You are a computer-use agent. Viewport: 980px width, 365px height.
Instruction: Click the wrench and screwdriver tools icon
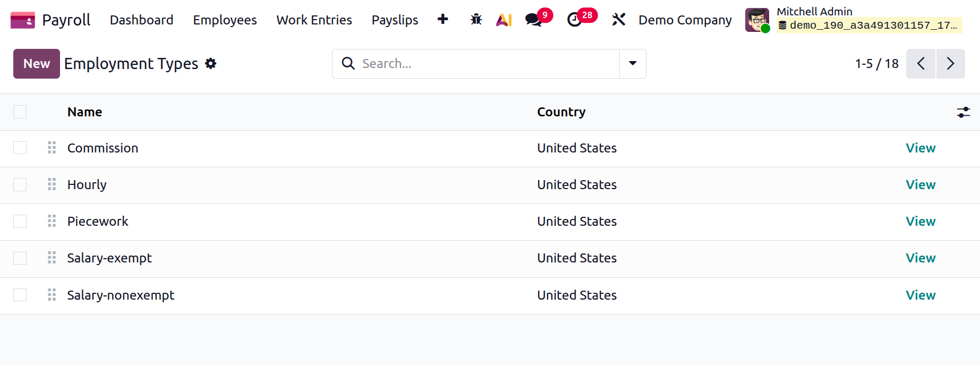[618, 20]
